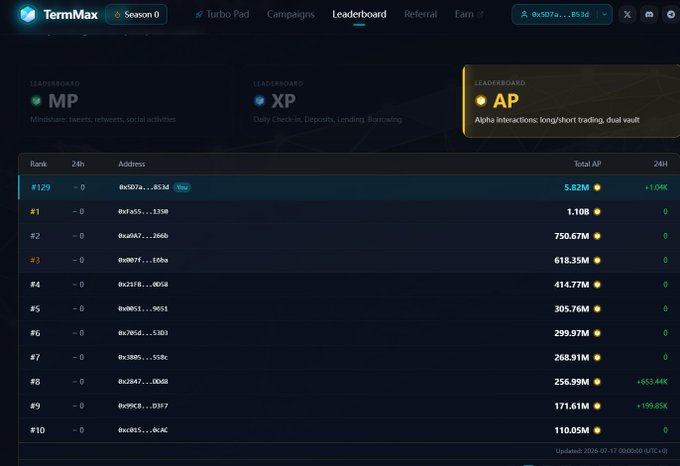
Task: Click coin icon beside 110.05M
Action: tap(597, 430)
